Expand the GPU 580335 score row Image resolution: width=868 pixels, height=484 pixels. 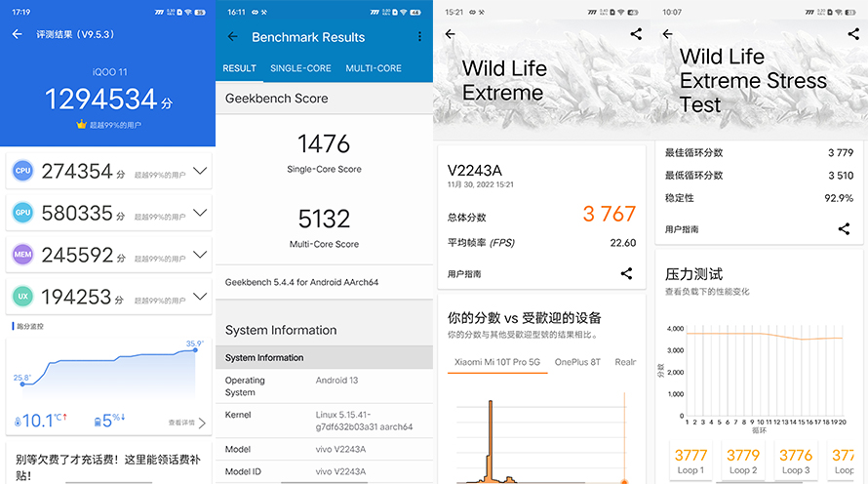tap(200, 213)
